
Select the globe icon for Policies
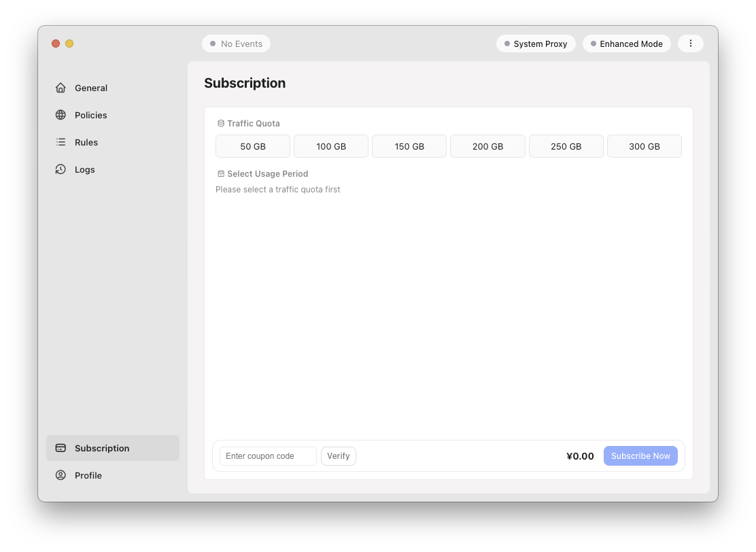pyautogui.click(x=61, y=115)
